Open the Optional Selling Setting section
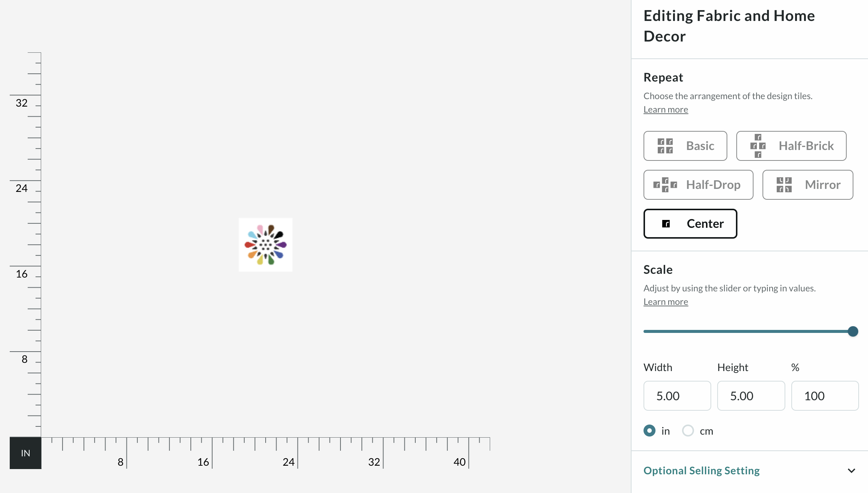868x493 pixels. (x=702, y=471)
